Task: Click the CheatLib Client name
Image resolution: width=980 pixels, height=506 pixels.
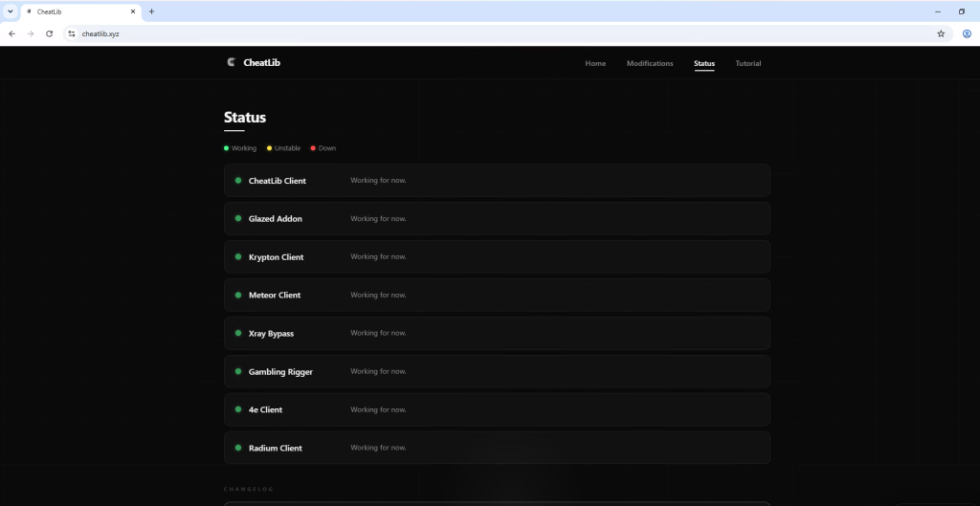Action: tap(278, 181)
